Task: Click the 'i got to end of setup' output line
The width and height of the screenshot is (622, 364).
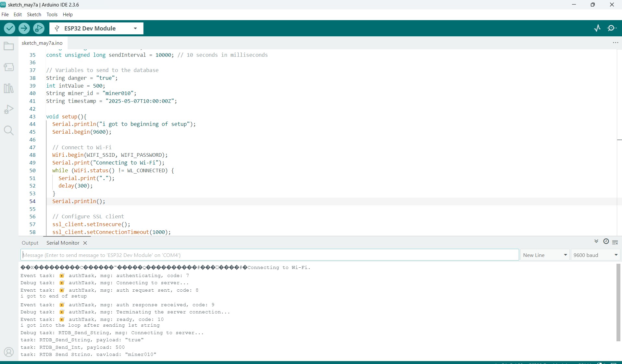Action: click(x=54, y=296)
